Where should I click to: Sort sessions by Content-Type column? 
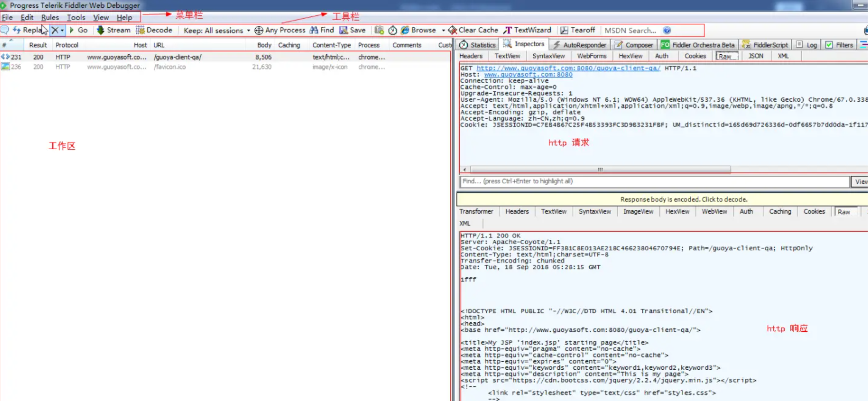(x=331, y=45)
